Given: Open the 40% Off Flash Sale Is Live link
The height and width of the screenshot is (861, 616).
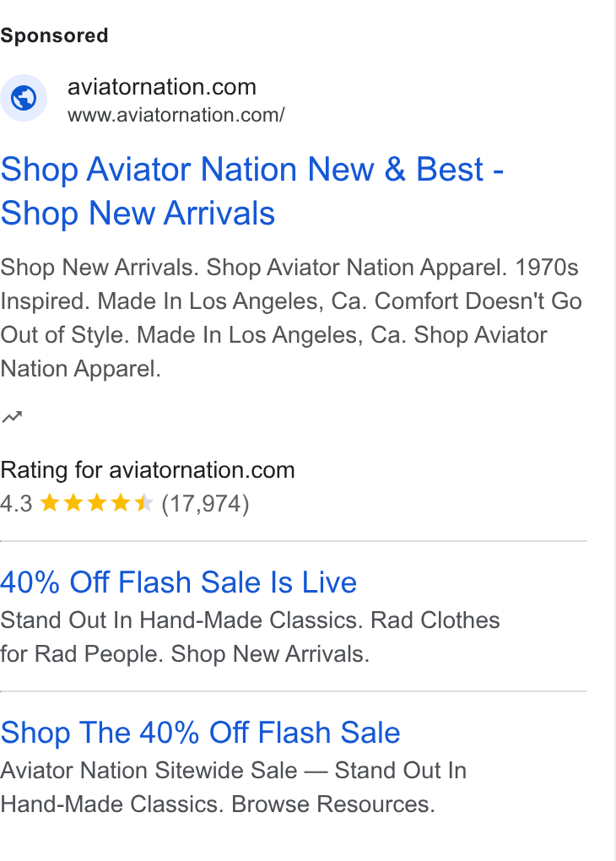Looking at the screenshot, I should coord(178,582).
